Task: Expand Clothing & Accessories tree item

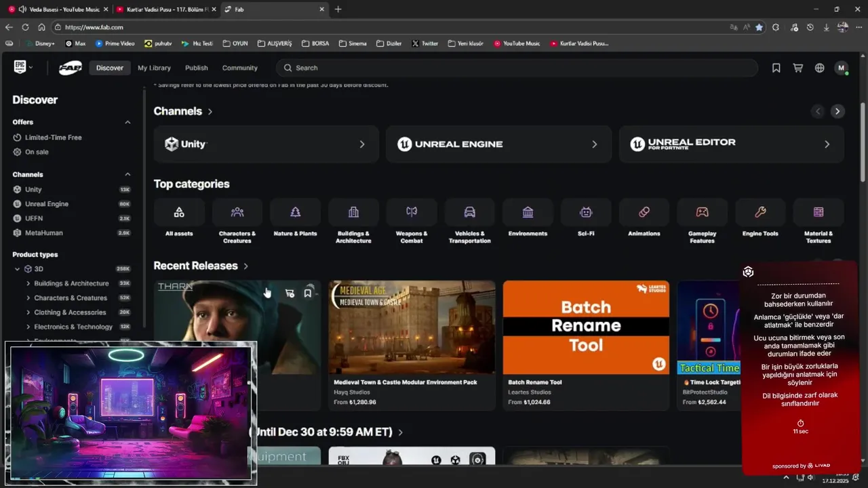Action: 28,312
